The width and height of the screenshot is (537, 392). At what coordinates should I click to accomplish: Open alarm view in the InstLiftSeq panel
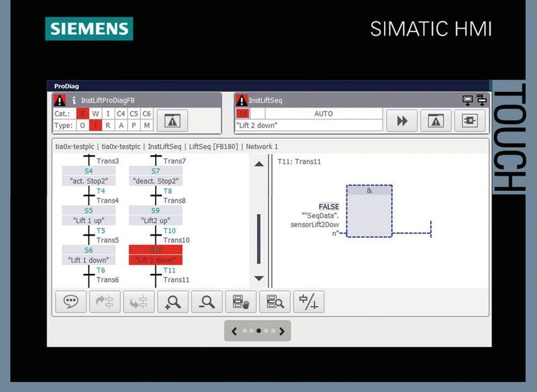pos(436,121)
